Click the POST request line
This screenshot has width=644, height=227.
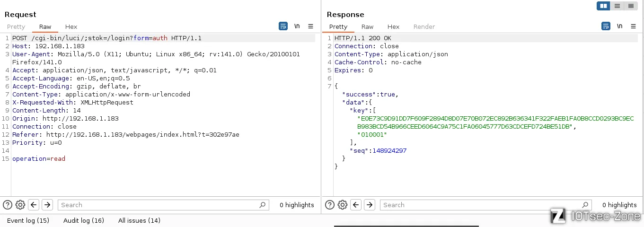pos(107,38)
